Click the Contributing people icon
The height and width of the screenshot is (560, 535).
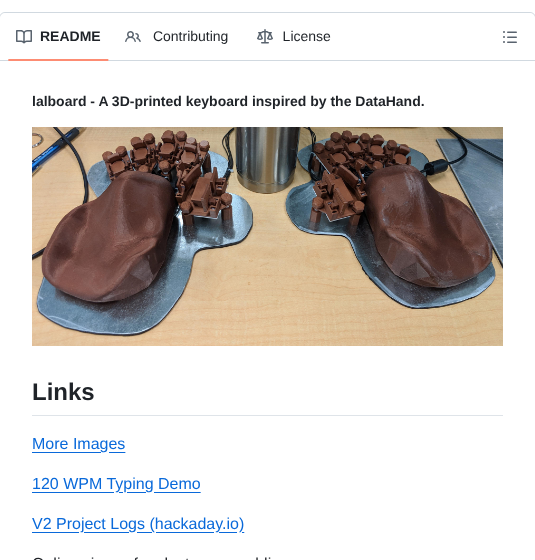coord(133,37)
